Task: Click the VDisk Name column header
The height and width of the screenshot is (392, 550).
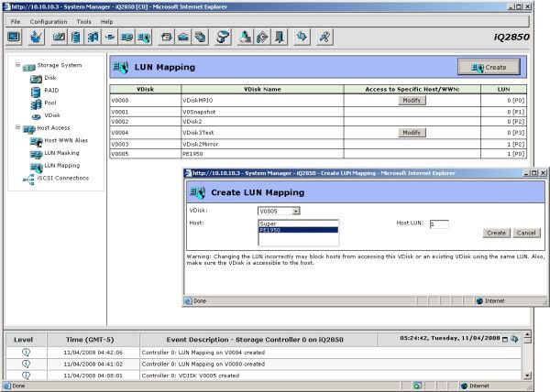Action: [262, 90]
